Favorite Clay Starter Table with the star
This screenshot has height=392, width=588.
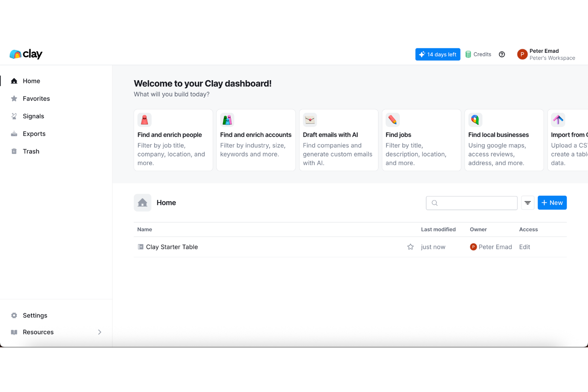tap(410, 247)
